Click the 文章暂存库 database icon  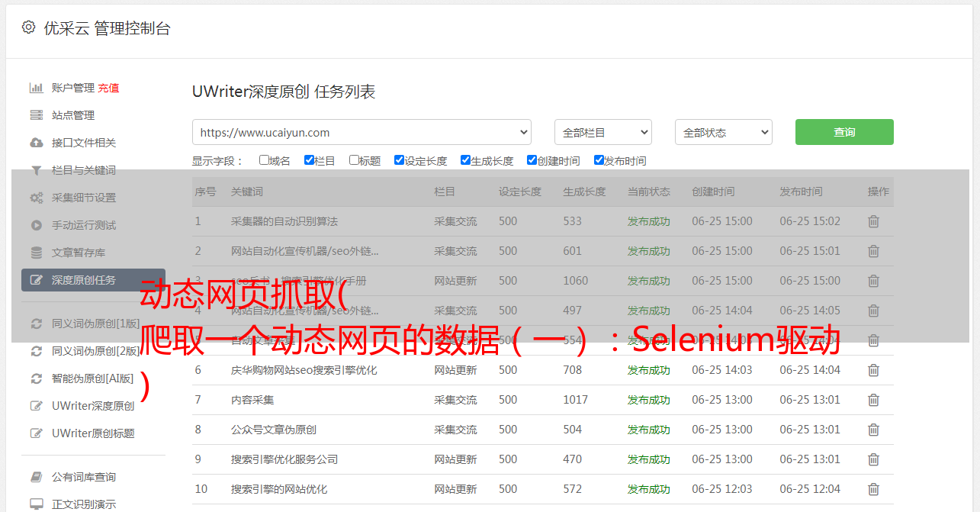[x=36, y=253]
